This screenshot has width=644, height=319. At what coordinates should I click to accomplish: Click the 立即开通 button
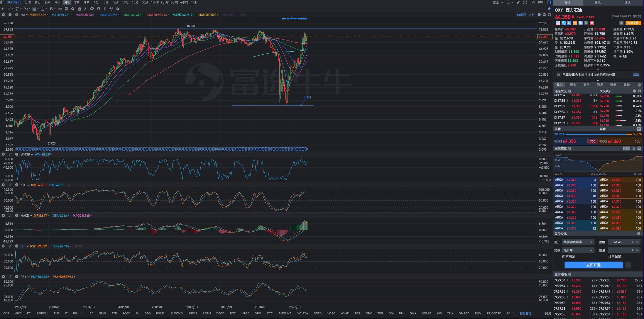594,265
